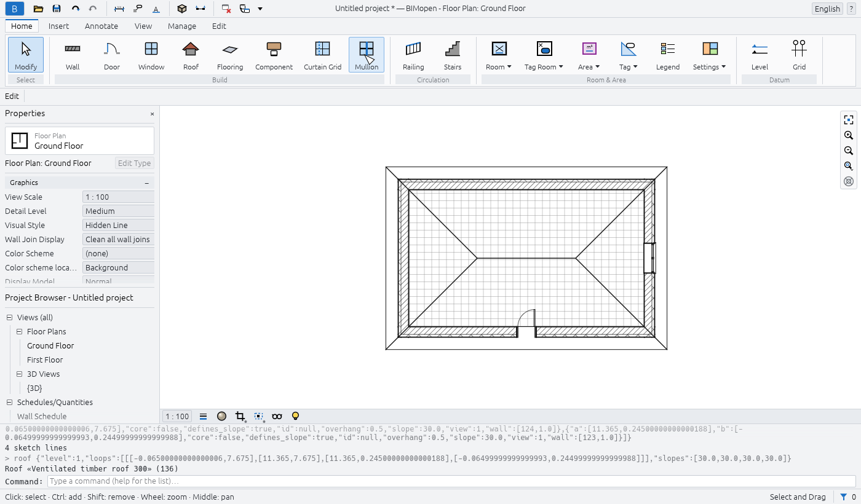Image resolution: width=861 pixels, height=504 pixels.
Task: Undo the last action
Action: click(x=75, y=9)
